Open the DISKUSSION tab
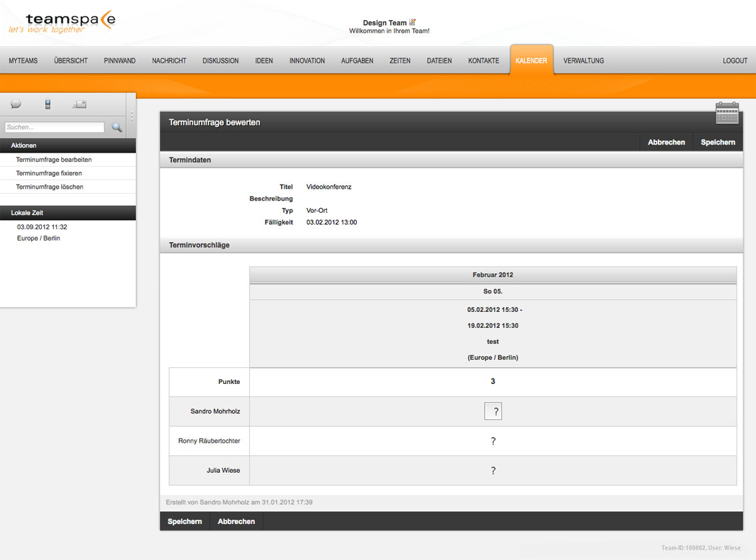The width and height of the screenshot is (756, 560). 221,61
